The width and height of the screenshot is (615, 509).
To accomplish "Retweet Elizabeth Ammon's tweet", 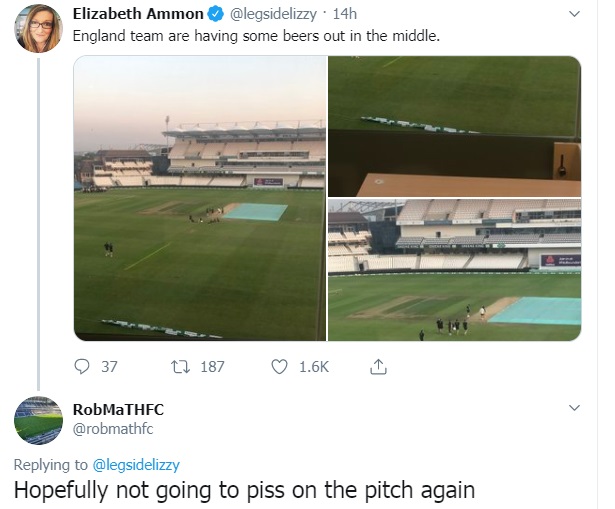I will tap(180, 367).
